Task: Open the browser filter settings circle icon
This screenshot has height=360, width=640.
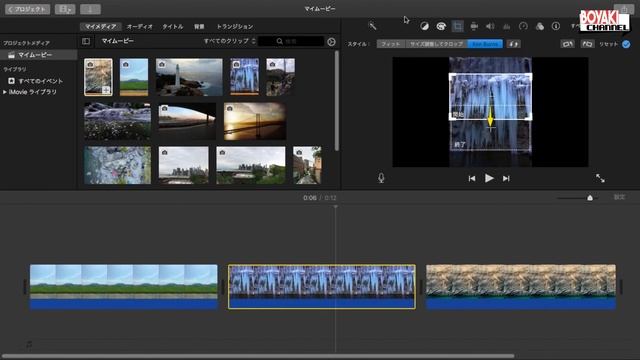Action: tap(331, 42)
